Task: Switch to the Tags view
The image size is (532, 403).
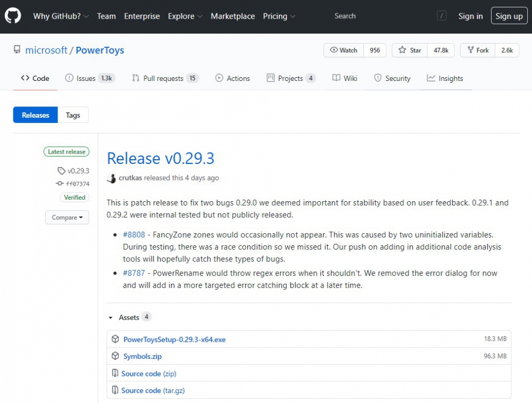Action: pyautogui.click(x=73, y=115)
